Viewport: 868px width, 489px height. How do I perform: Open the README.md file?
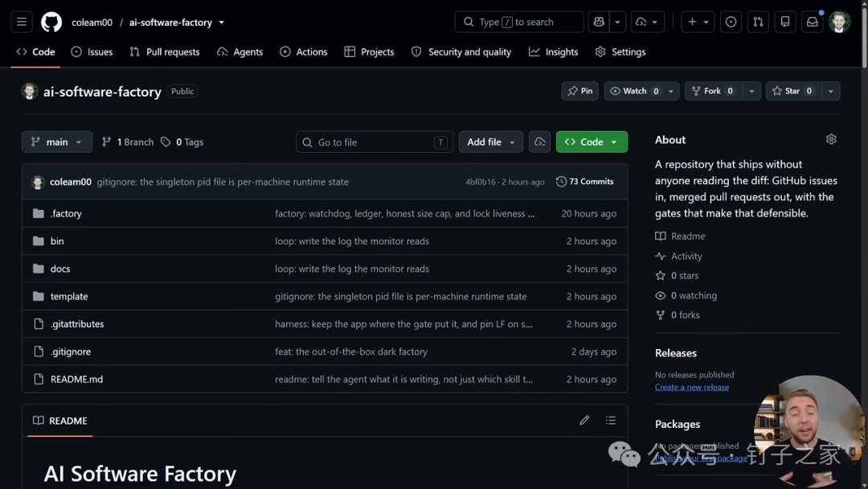pyautogui.click(x=76, y=380)
